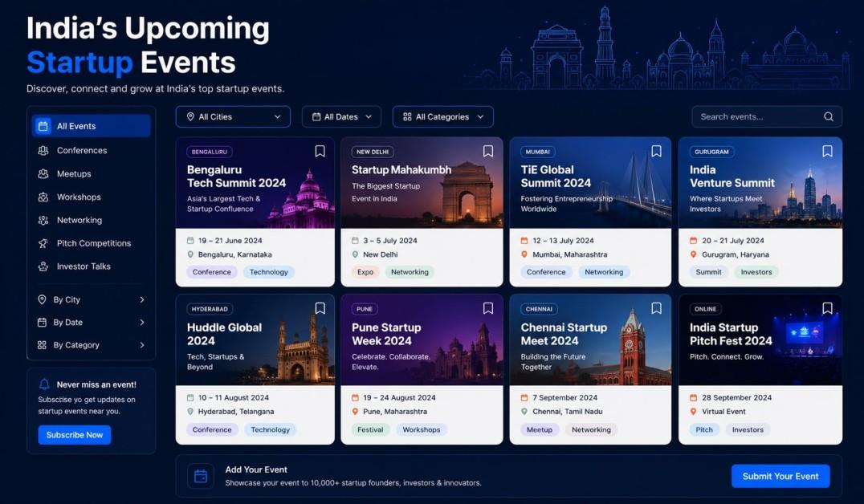Bookmark Chennai Startup Meet 2024
This screenshot has width=864, height=504.
(x=656, y=308)
